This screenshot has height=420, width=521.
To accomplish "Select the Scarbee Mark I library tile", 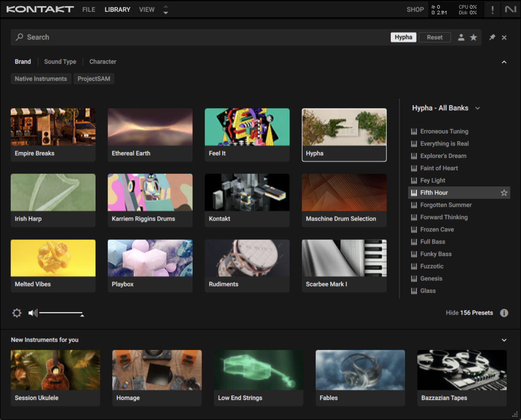I will pos(344,266).
